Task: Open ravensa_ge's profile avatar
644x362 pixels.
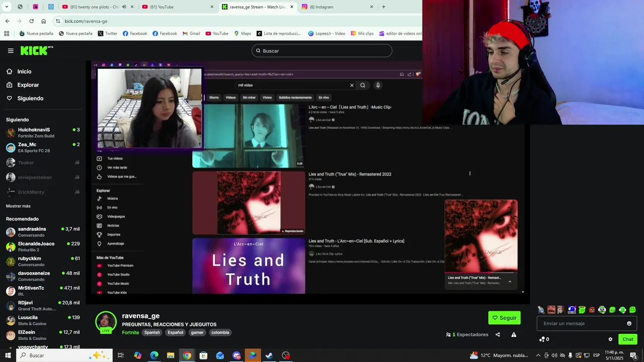Action: (x=106, y=322)
